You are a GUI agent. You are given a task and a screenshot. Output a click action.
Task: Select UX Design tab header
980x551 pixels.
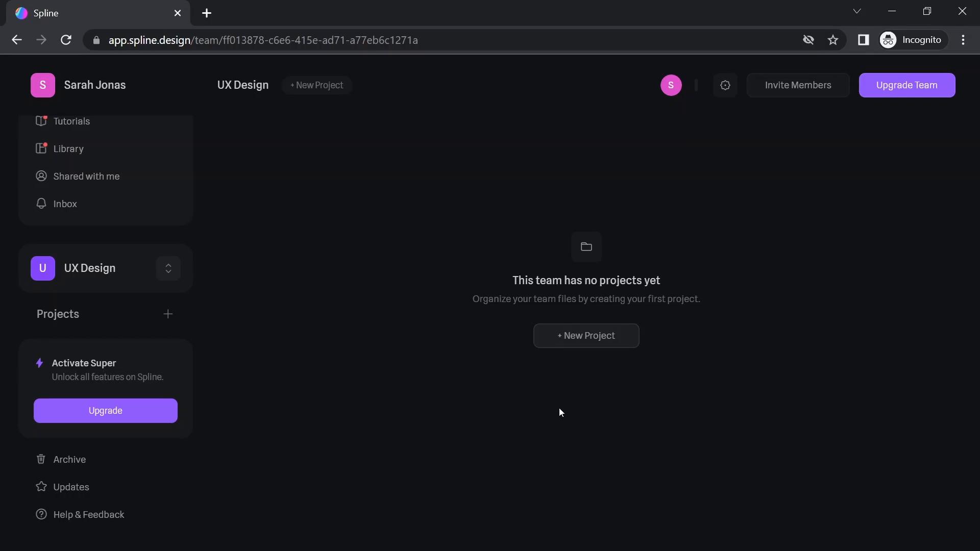click(x=243, y=85)
